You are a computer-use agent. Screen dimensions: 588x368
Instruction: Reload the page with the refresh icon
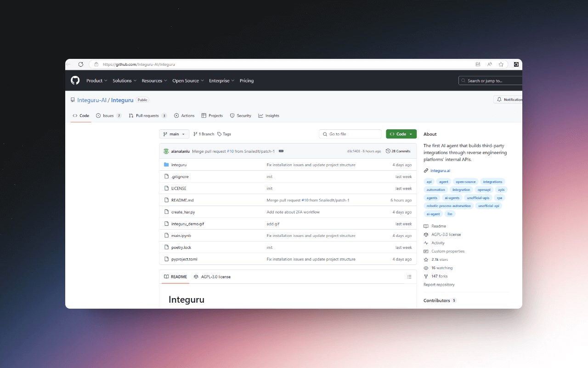(x=81, y=64)
